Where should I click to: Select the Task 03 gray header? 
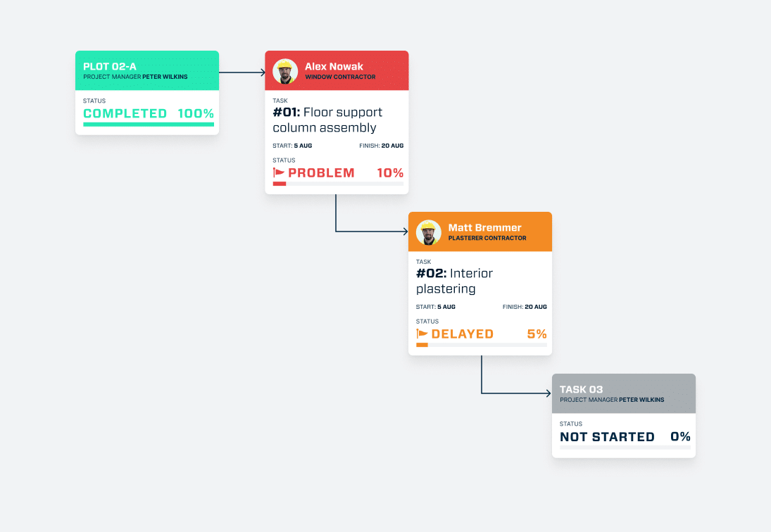(x=624, y=393)
